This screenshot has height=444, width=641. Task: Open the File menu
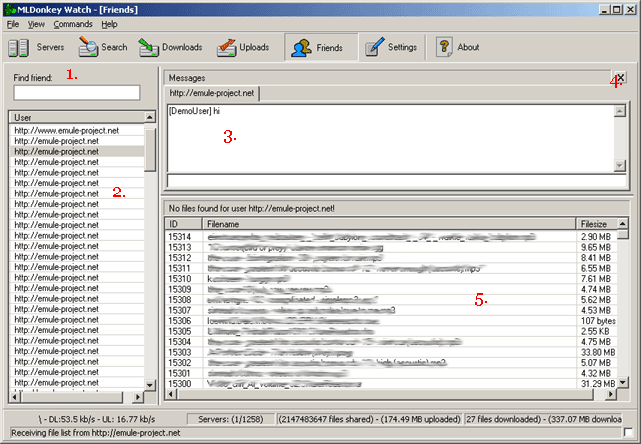tap(13, 23)
